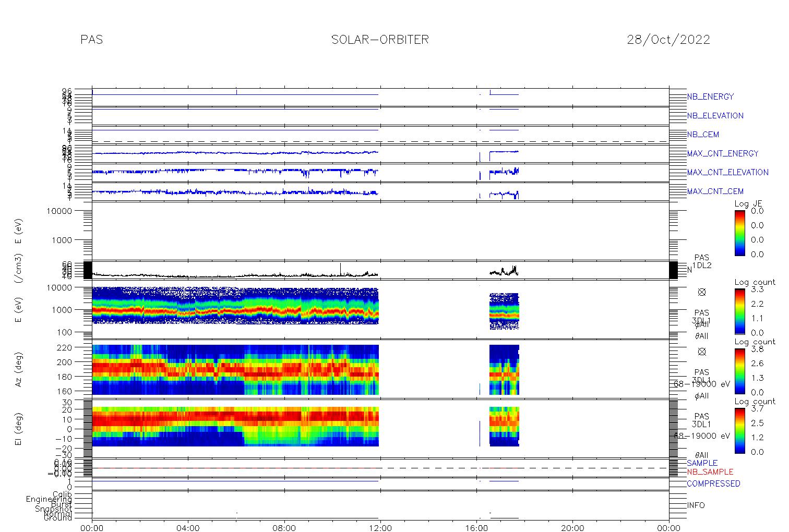Select the NB_CEM label
This screenshot has width=789, height=532.
(703, 135)
